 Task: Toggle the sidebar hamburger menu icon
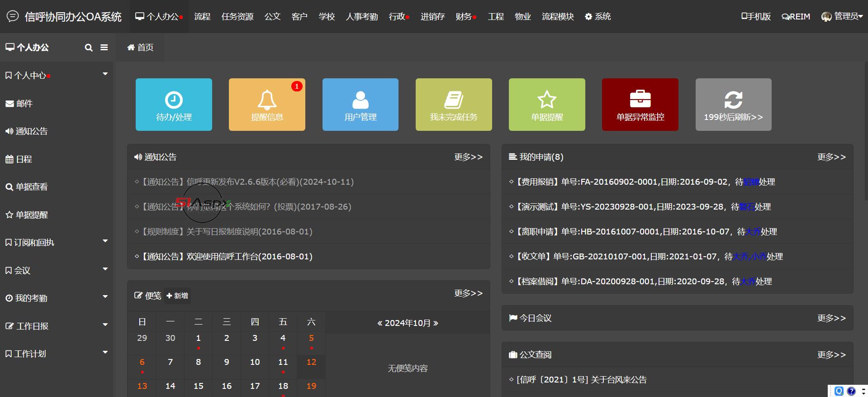104,47
